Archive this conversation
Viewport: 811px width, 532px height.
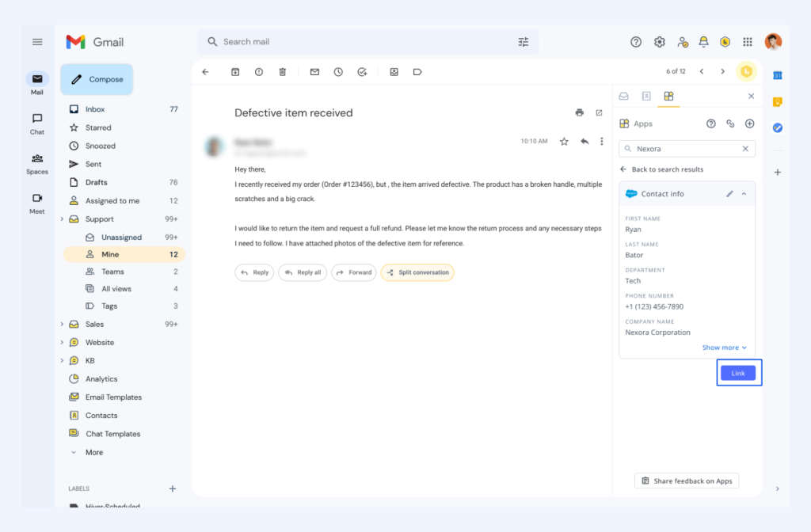point(234,72)
